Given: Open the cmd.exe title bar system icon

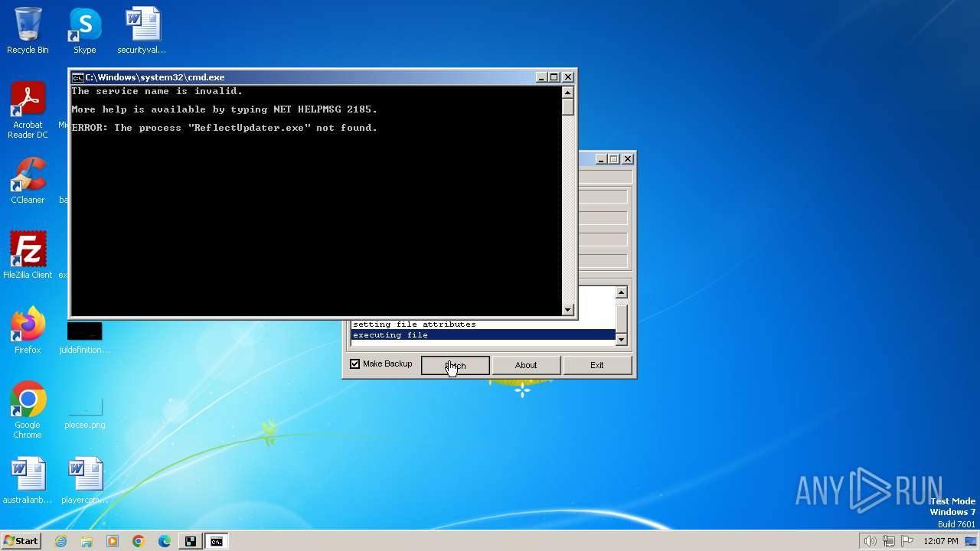Looking at the screenshot, I should [x=77, y=77].
